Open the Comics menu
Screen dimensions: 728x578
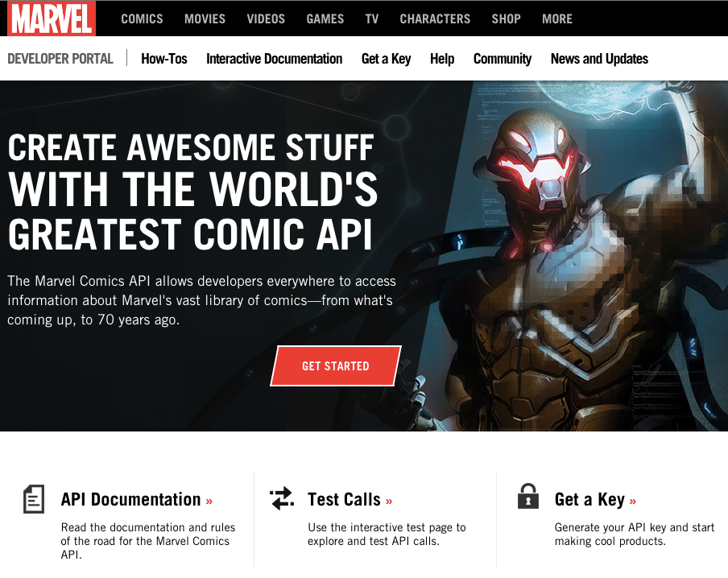point(142,19)
